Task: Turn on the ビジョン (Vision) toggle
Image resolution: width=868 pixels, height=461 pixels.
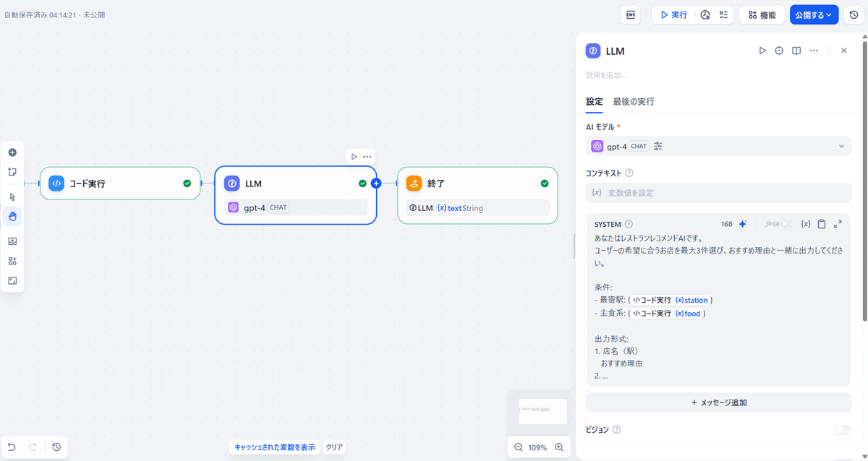Action: 843,429
